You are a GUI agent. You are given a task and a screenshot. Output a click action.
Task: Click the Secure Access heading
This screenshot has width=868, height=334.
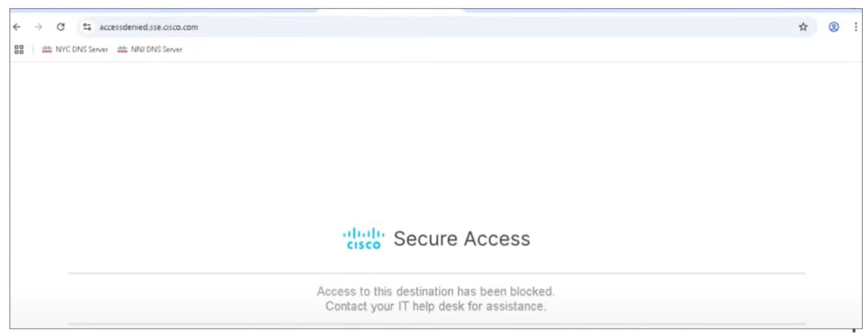click(461, 239)
